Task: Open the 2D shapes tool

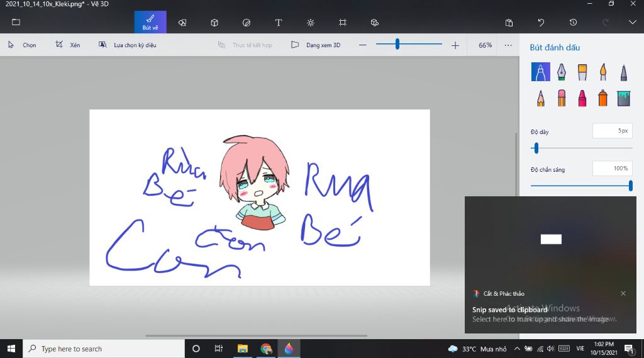Action: coord(182,23)
